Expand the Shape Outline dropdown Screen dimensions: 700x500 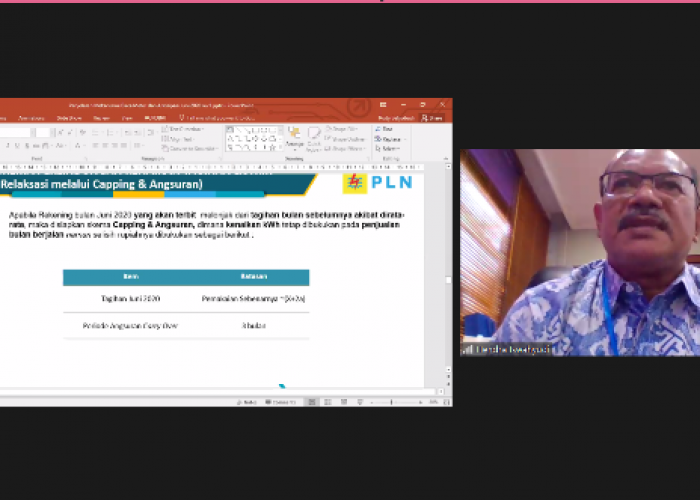click(x=348, y=139)
